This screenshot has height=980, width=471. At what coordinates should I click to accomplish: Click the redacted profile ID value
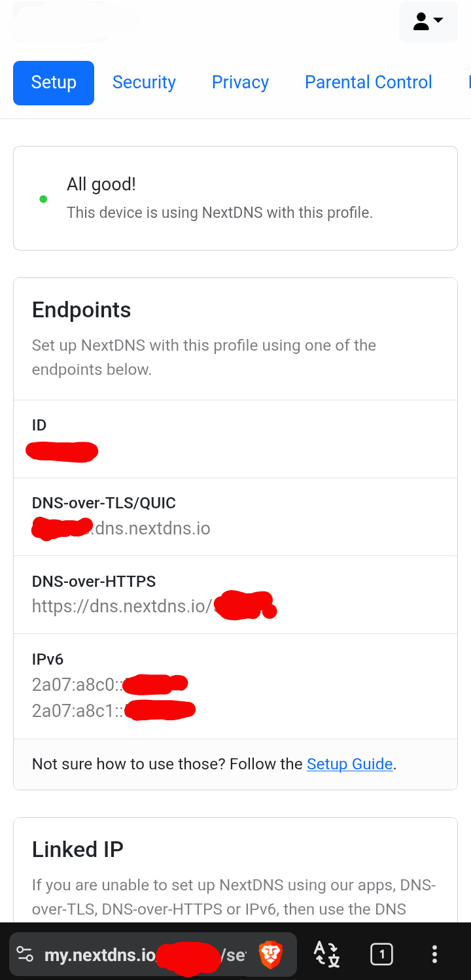pos(62,451)
